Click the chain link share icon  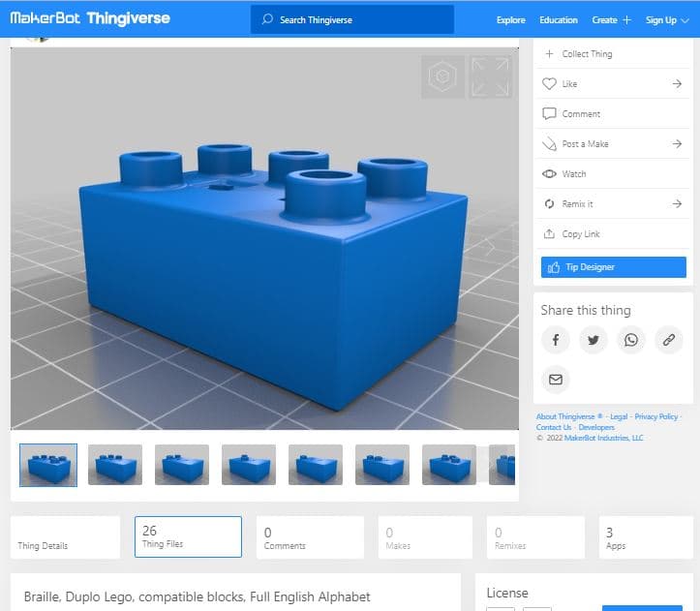(668, 340)
